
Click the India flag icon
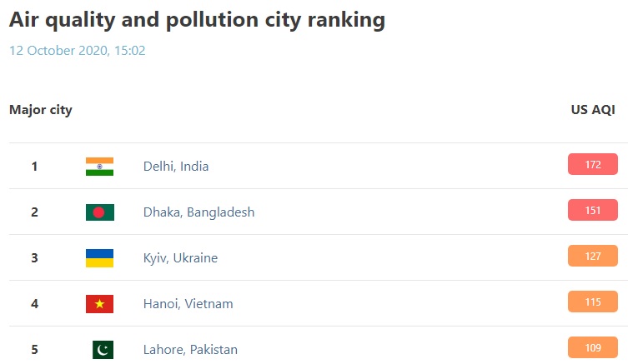pos(99,167)
